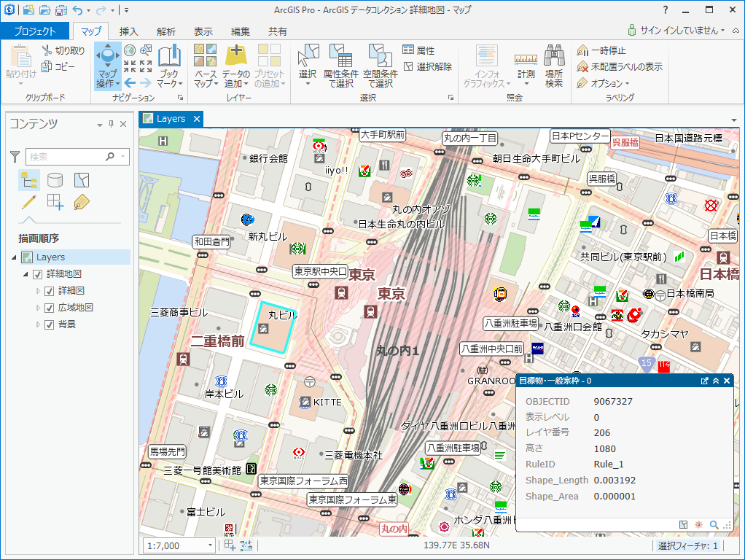Image resolution: width=745 pixels, height=560 pixels.
Task: Open the ArcGIS Pro help question mark
Action: pos(665,9)
